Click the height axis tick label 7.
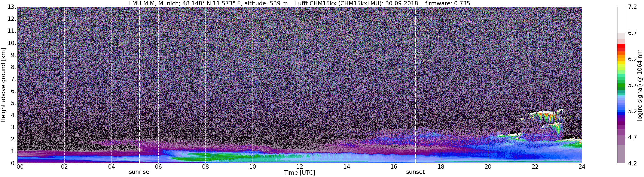Viewport: 644px width, 177px height. tap(13, 79)
